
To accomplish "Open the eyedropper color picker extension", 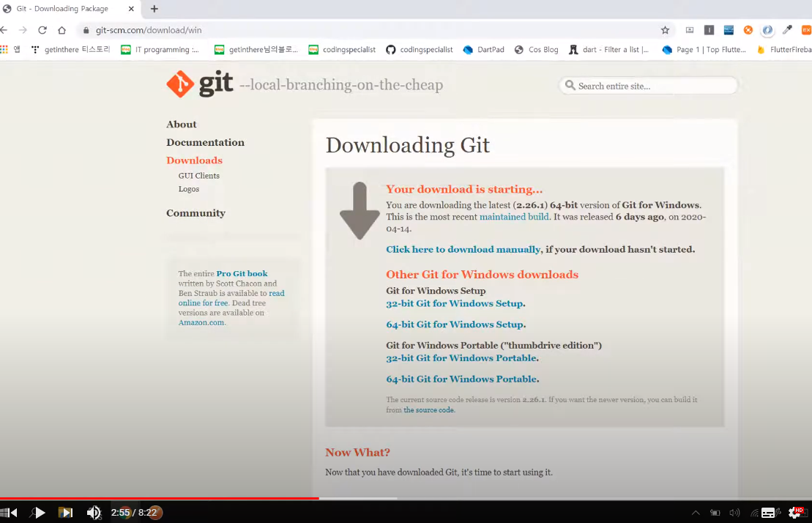I will coord(787,30).
